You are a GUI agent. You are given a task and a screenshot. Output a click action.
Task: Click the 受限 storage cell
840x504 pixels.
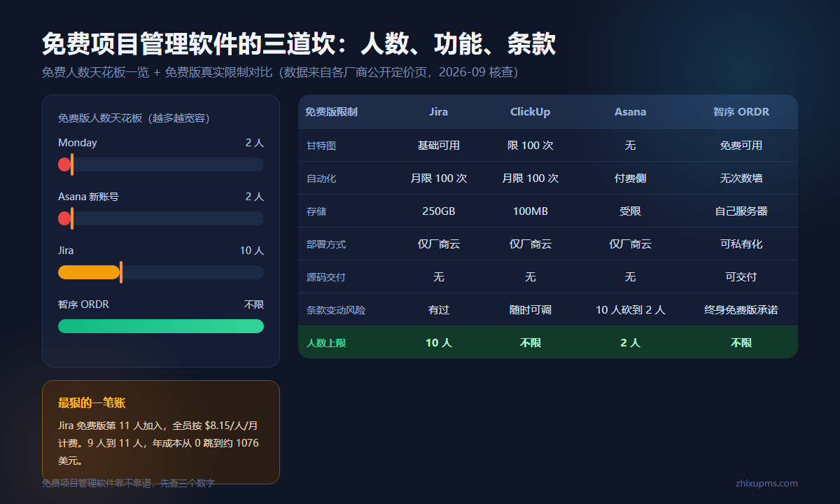(631, 211)
